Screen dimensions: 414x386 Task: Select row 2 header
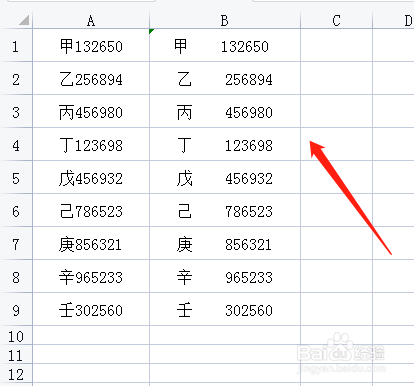tap(16, 78)
